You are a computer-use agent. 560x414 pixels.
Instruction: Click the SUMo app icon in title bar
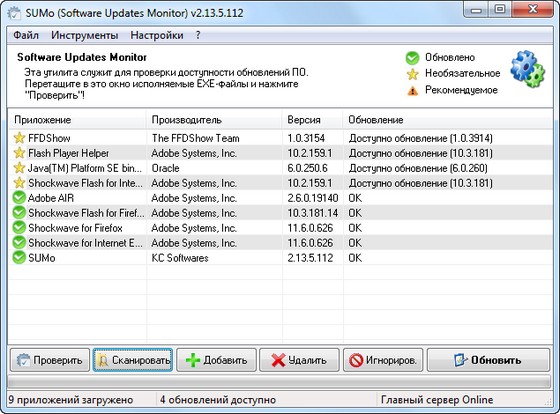[x=14, y=13]
